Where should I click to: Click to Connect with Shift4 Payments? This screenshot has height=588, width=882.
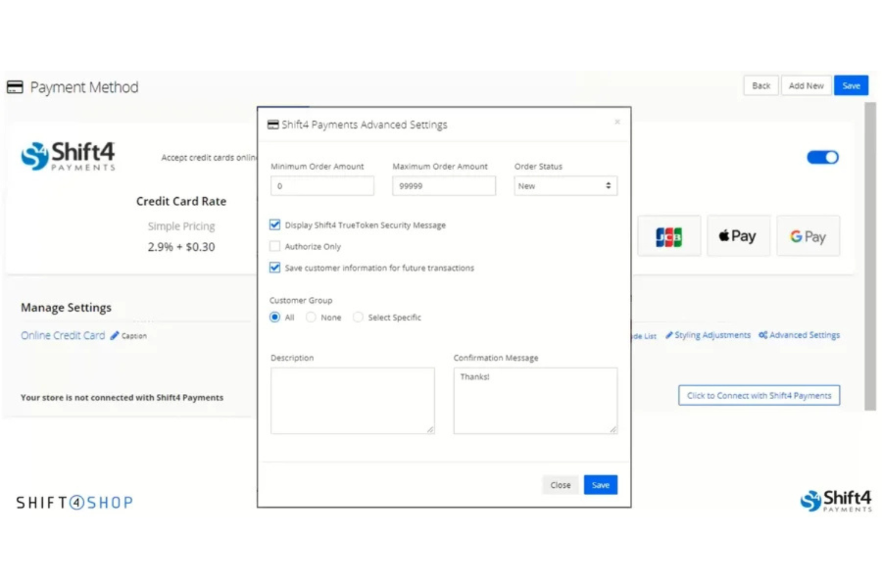tap(759, 395)
